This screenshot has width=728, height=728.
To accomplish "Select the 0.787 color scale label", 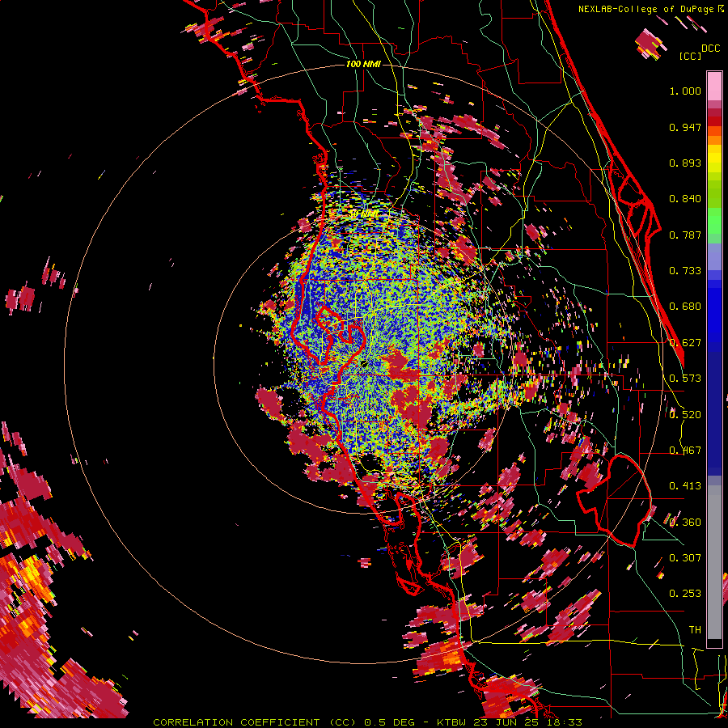I will tap(685, 235).
